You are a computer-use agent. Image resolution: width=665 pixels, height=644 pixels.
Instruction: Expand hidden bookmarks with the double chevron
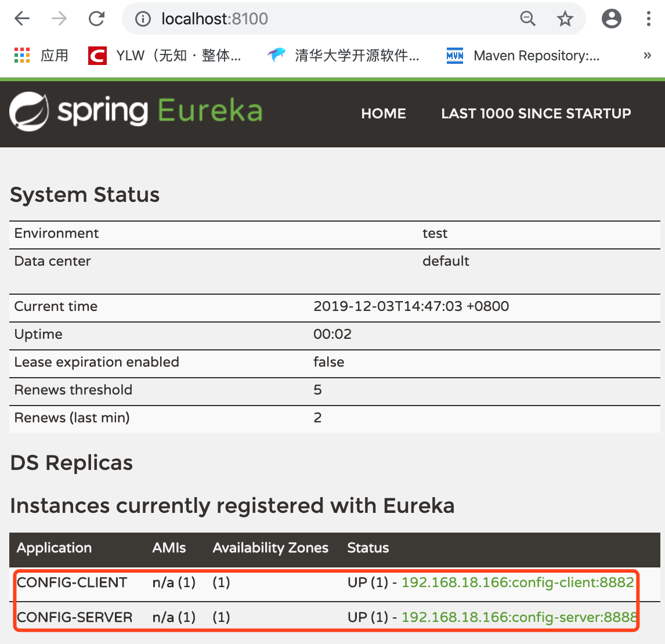click(x=647, y=56)
